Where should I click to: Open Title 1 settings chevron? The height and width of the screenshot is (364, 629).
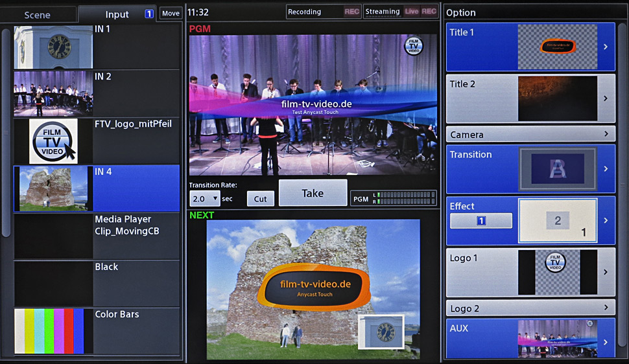point(606,47)
